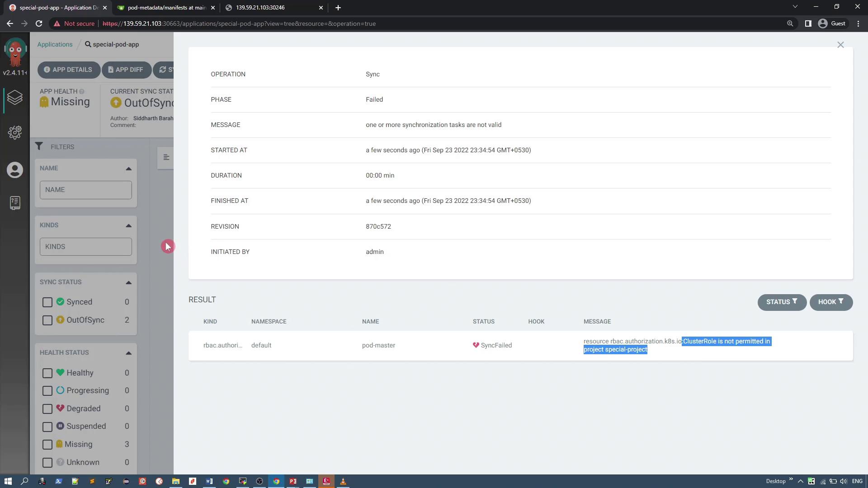Image resolution: width=868 pixels, height=488 pixels.
Task: Open the Applications layers icon in sidebar
Action: (x=15, y=98)
